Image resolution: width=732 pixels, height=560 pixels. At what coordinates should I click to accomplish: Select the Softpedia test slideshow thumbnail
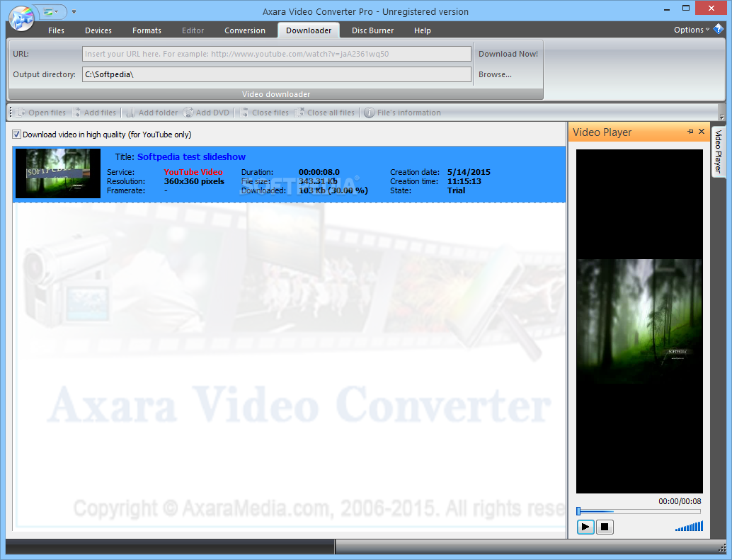(58, 173)
